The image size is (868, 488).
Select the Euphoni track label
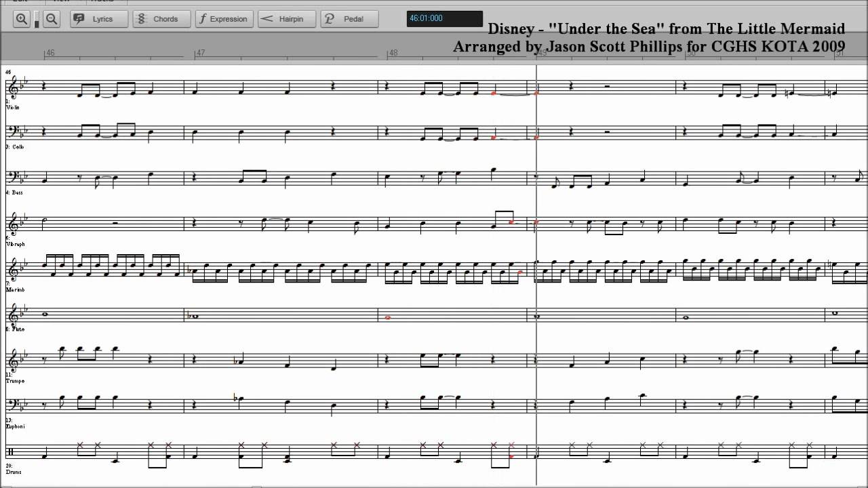15,426
